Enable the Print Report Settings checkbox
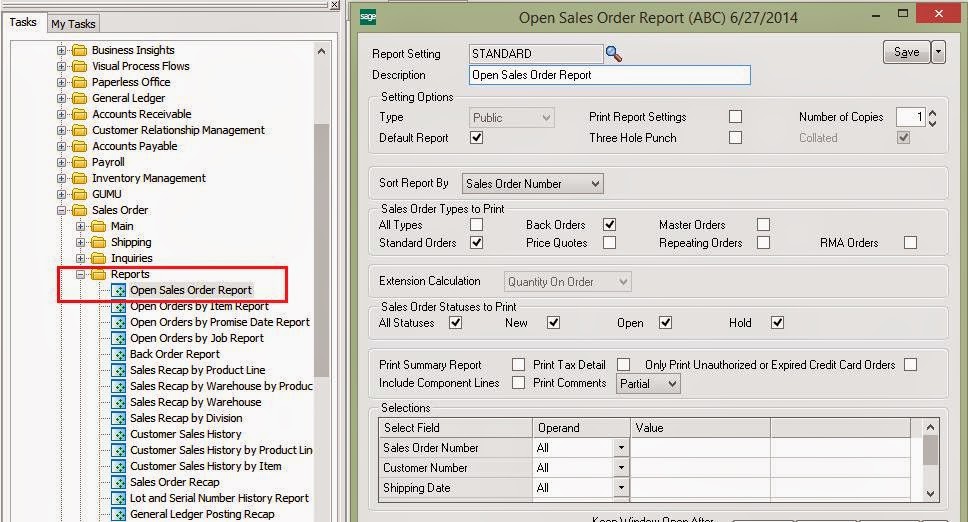The image size is (968, 522). tap(735, 116)
